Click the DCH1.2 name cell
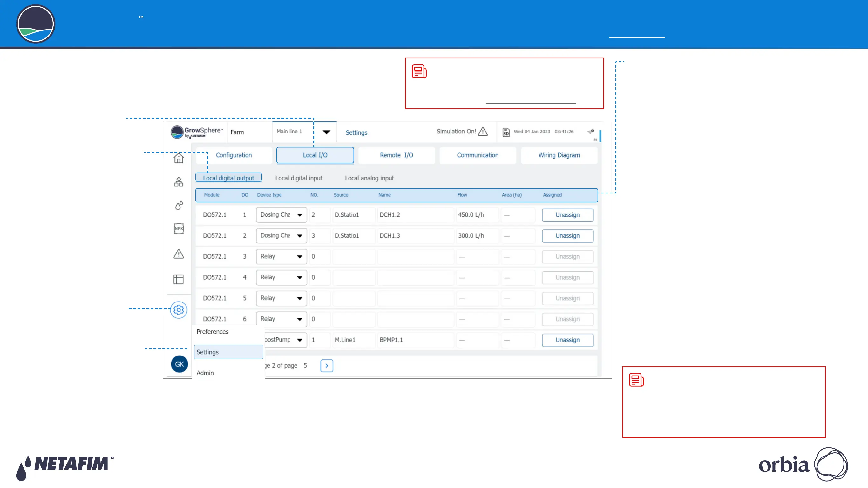Viewport: 868px width, 488px height. [x=416, y=215]
